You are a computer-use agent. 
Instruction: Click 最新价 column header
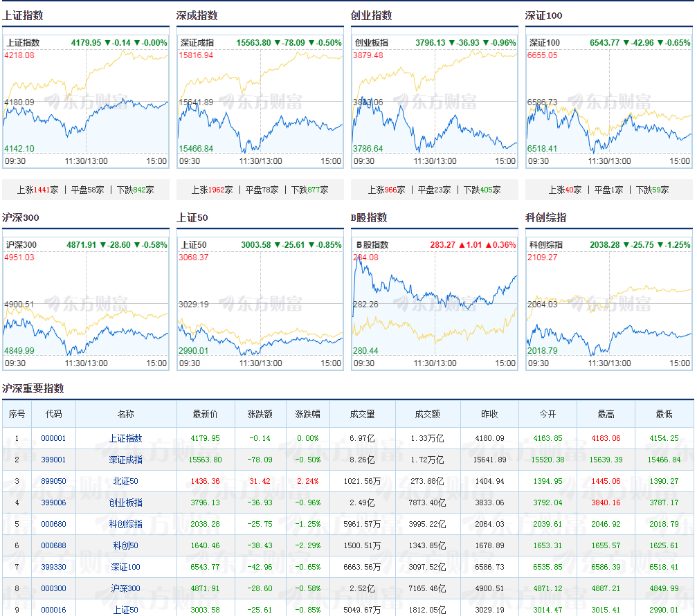pos(206,414)
